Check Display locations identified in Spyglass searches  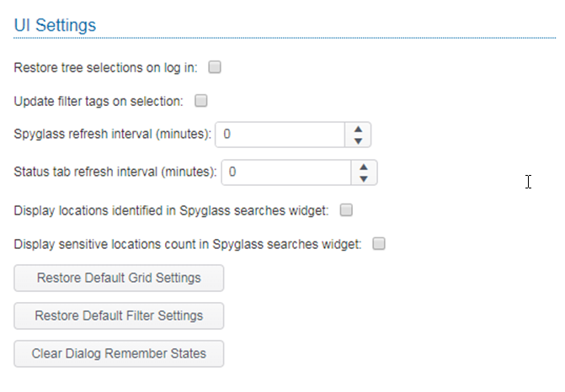[346, 209]
